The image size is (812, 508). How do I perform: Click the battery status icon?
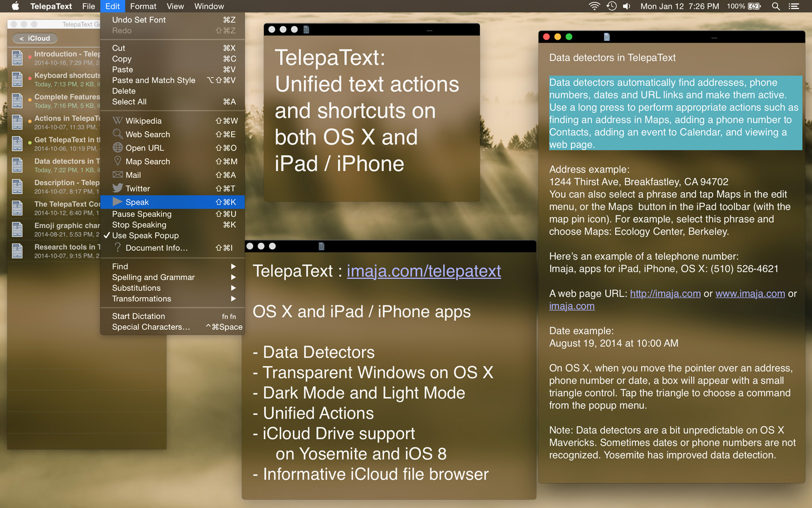(754, 6)
